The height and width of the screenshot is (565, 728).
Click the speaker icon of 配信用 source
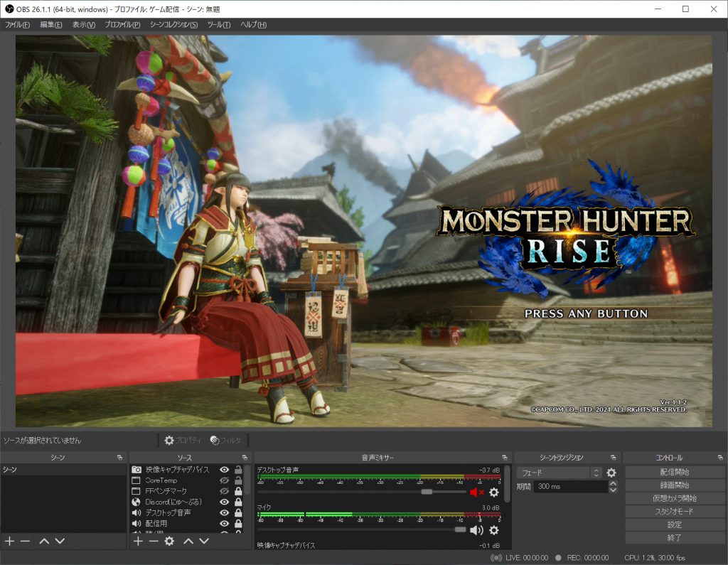(136, 523)
